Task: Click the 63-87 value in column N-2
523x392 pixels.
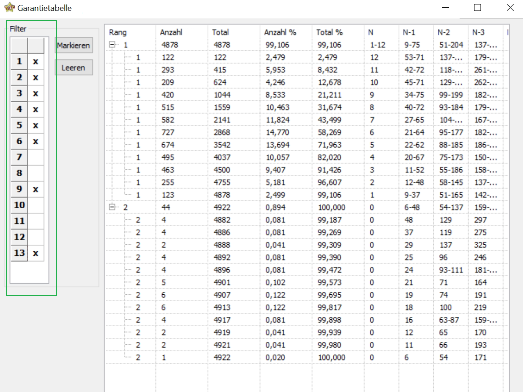Action: [x=449, y=320]
